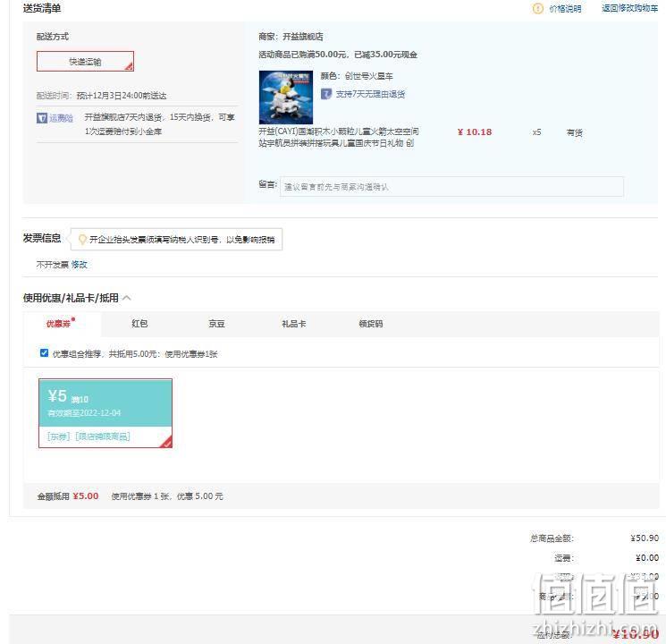
Task: Switch to the 京豆 tab
Action: [x=216, y=324]
